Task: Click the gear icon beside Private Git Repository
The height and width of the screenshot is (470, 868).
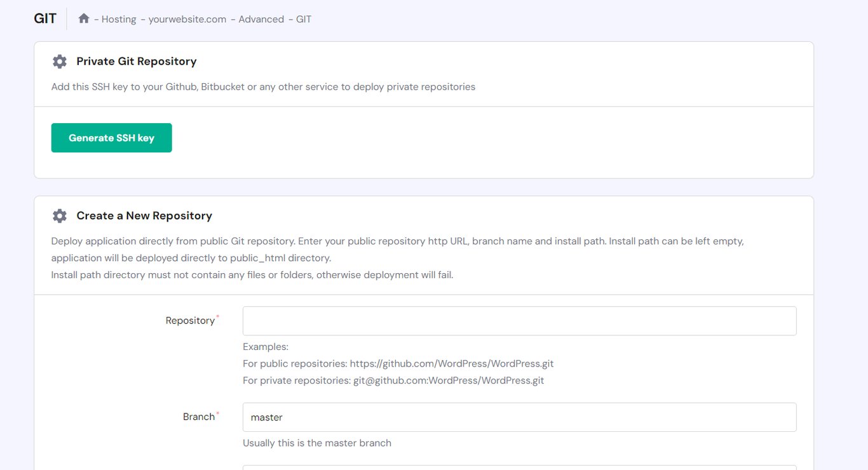Action: coord(59,61)
